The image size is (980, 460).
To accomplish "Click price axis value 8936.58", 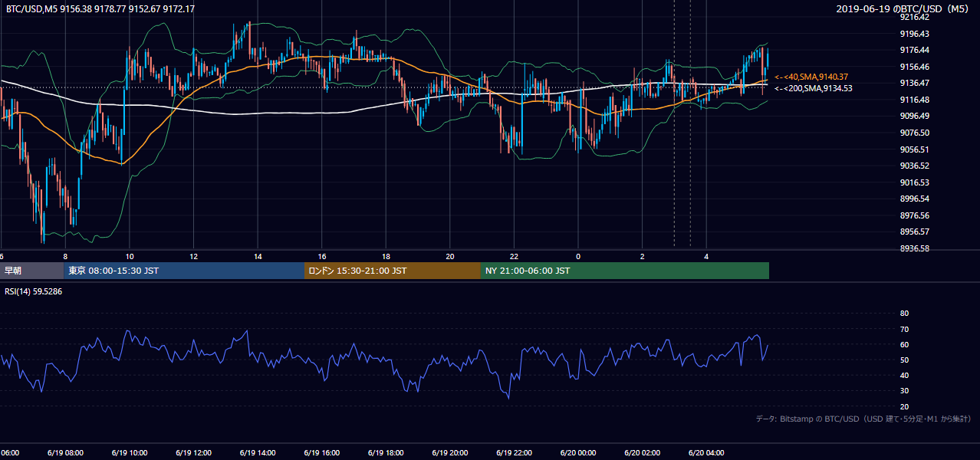I will coord(914,248).
